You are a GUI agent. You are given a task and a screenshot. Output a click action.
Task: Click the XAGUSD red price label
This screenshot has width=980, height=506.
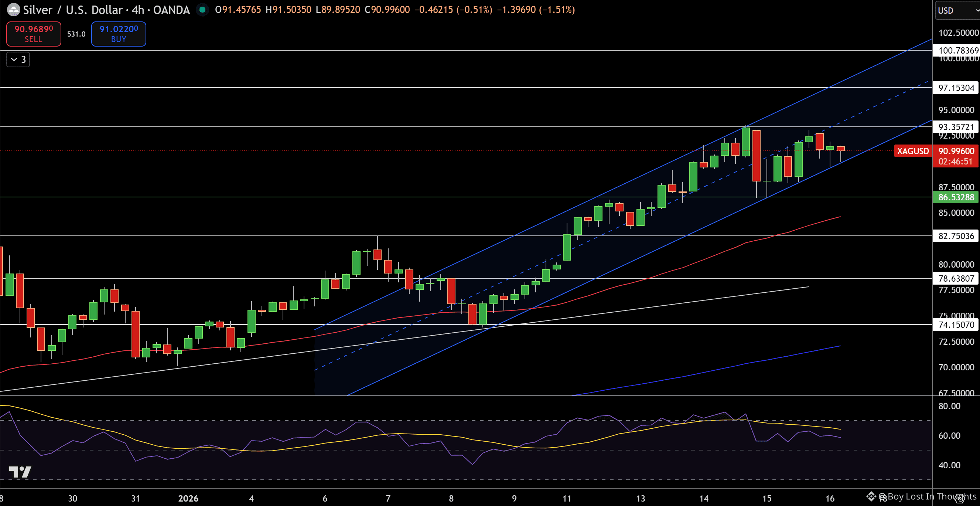pos(912,151)
